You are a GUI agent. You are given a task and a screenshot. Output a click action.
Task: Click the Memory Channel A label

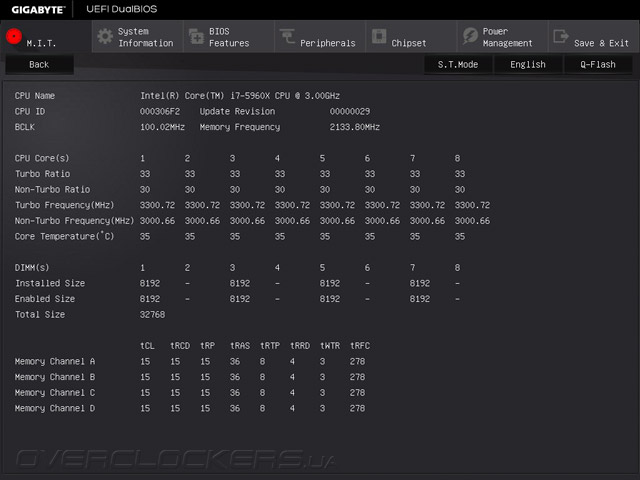[55, 362]
